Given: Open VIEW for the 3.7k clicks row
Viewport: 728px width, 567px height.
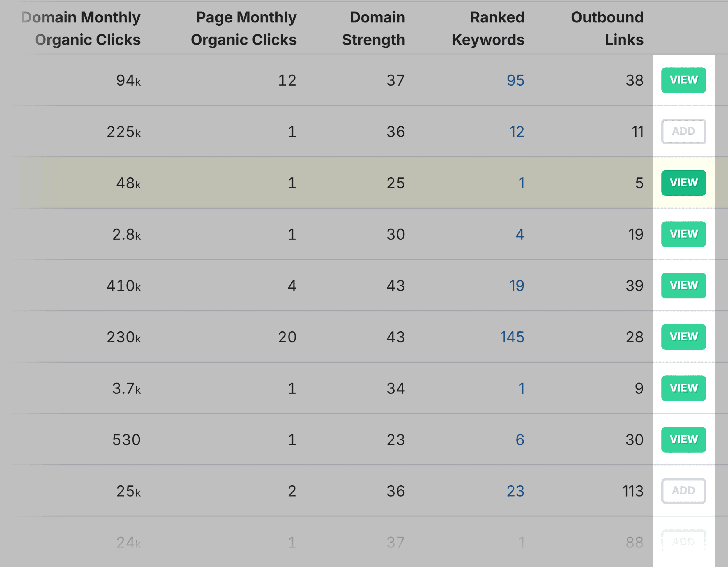Looking at the screenshot, I should [683, 388].
